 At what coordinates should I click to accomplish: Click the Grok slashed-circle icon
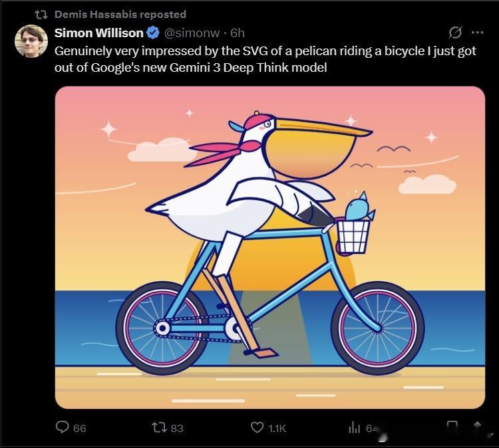point(455,33)
